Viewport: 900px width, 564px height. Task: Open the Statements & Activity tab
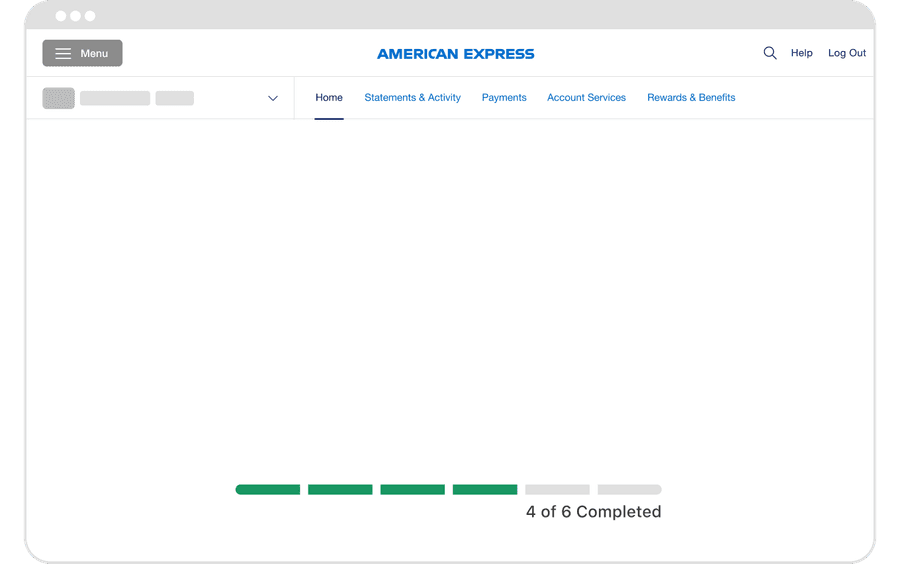click(x=412, y=98)
